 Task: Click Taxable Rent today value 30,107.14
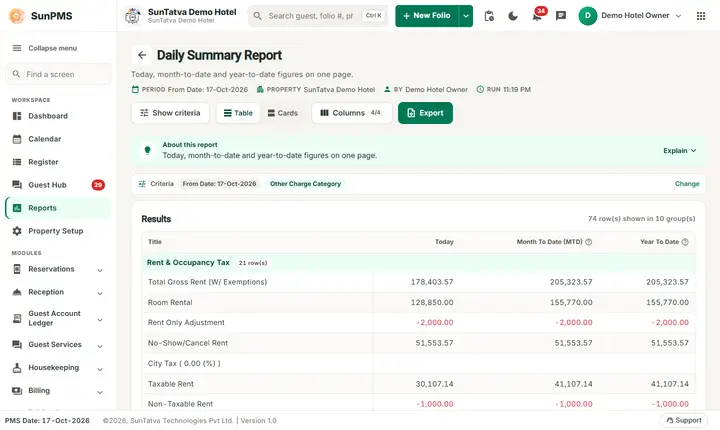click(434, 384)
